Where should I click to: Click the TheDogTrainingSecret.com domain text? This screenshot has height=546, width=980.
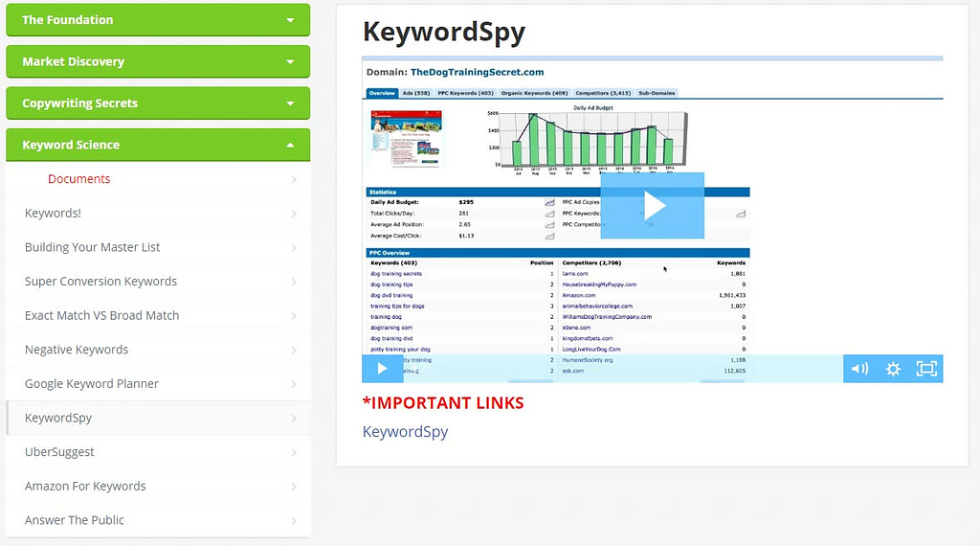(477, 72)
